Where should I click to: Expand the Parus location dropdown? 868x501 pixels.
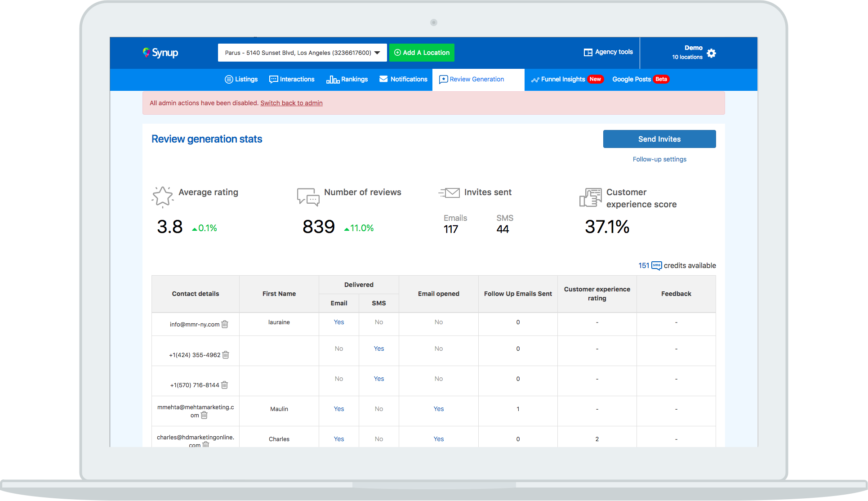pos(302,53)
